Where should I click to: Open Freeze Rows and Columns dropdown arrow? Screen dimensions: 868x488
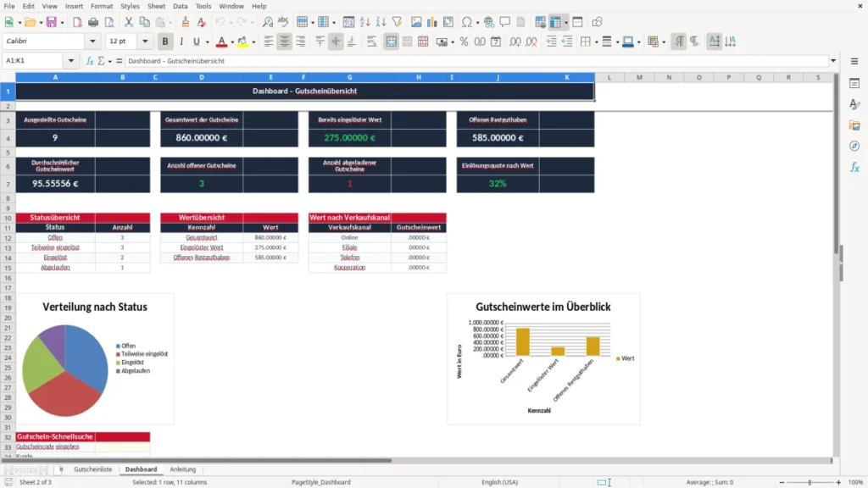pos(565,22)
